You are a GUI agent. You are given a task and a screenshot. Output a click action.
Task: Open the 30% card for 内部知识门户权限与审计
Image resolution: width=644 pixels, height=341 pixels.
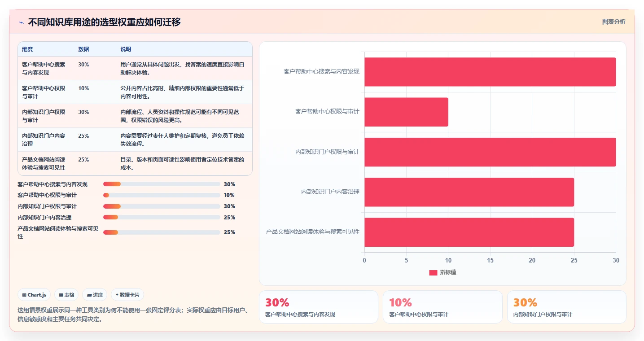[566, 307]
